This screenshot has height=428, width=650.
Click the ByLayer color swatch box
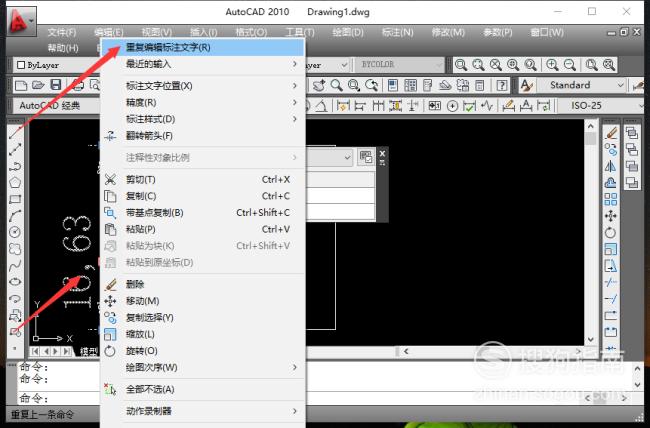coord(21,65)
